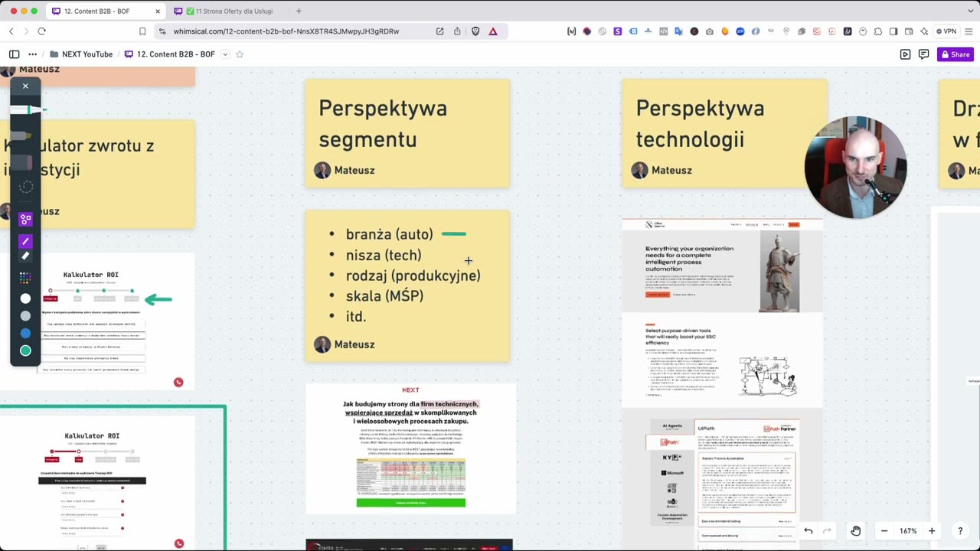Click the "branża (auto)" bullet text
The width and height of the screenshot is (980, 551).
389,234
